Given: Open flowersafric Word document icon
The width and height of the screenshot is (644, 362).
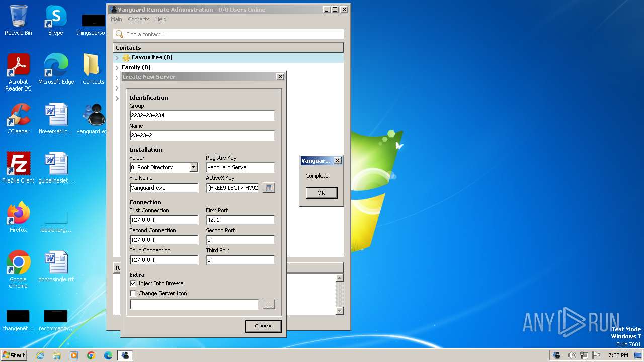Looking at the screenshot, I should (56, 119).
